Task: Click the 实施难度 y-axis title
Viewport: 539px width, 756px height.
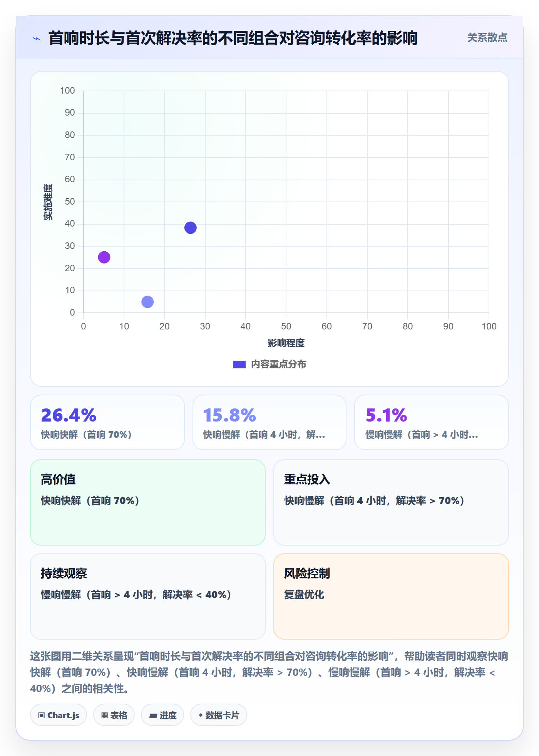Action: tap(48, 202)
